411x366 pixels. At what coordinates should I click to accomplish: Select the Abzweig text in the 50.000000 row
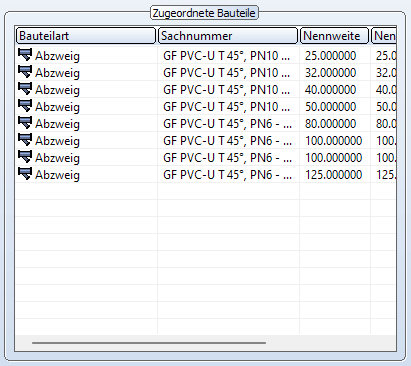(x=57, y=107)
